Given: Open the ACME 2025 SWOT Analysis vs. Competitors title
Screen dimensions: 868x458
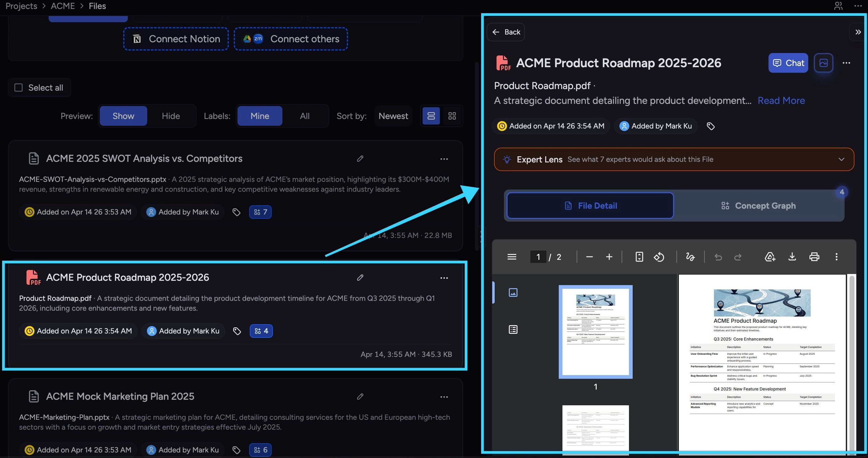Looking at the screenshot, I should pos(144,158).
